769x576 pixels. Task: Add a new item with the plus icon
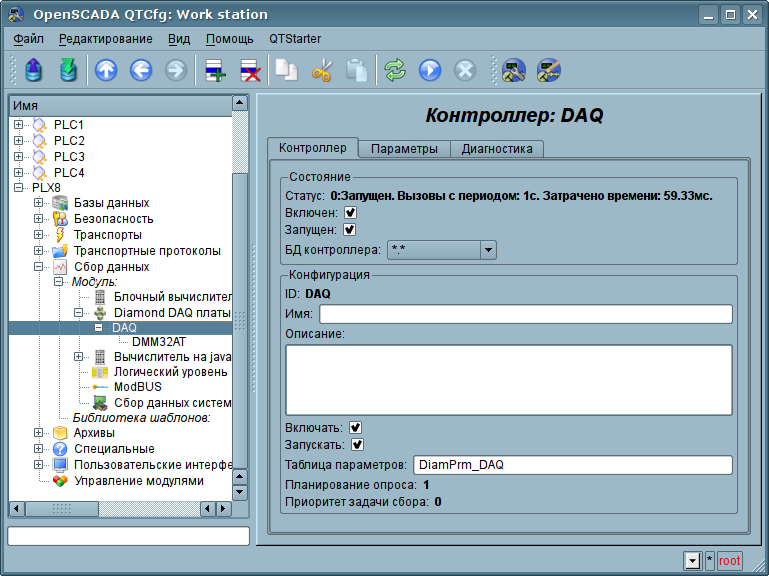click(215, 70)
